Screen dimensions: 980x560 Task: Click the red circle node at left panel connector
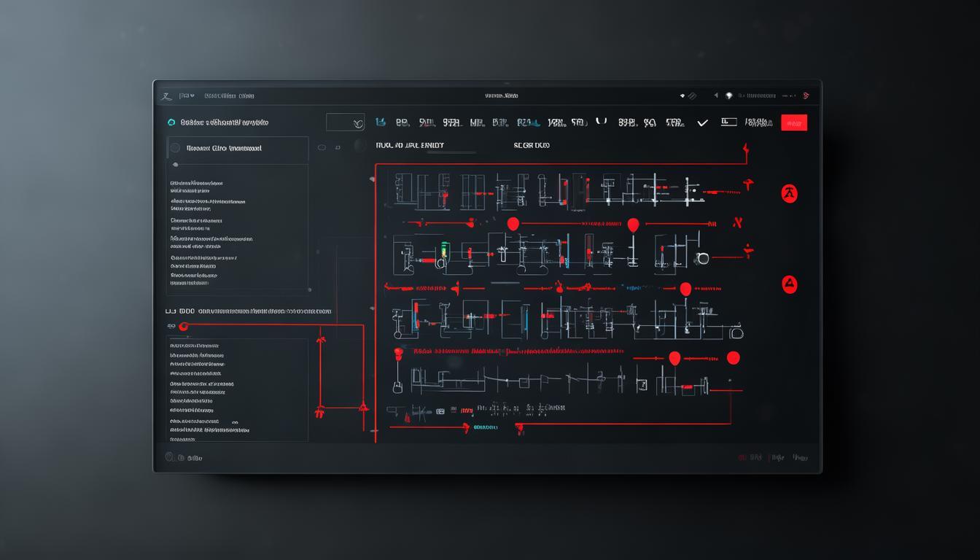(184, 327)
